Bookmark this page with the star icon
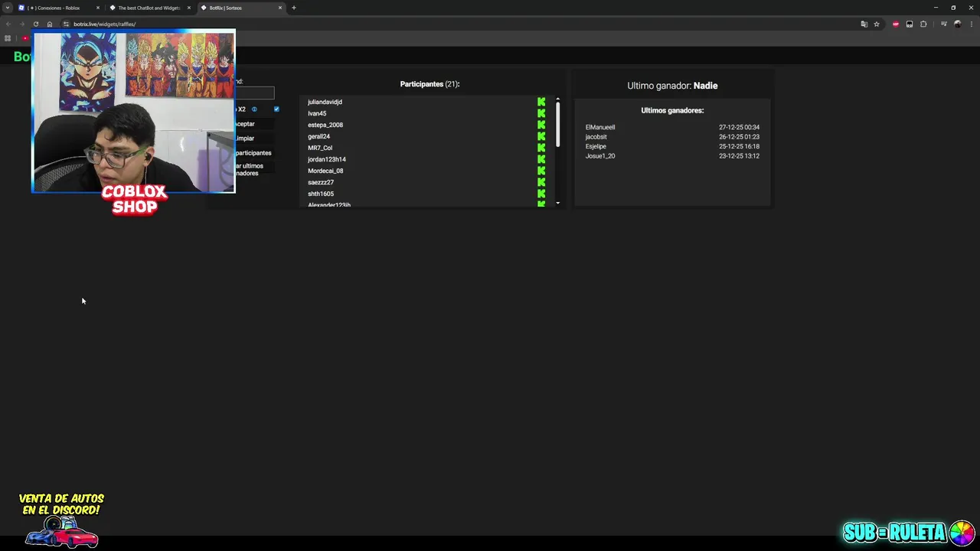980x551 pixels. (x=877, y=24)
